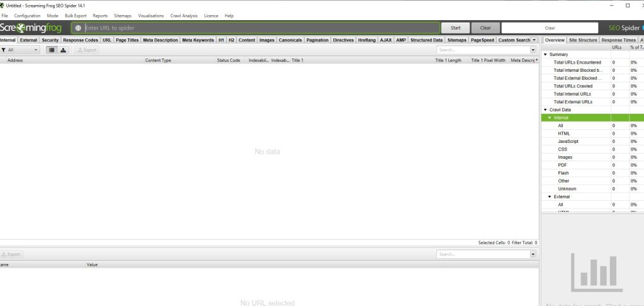644x306 pixels.
Task: Click the Screaming Frog logo
Action: [31, 28]
